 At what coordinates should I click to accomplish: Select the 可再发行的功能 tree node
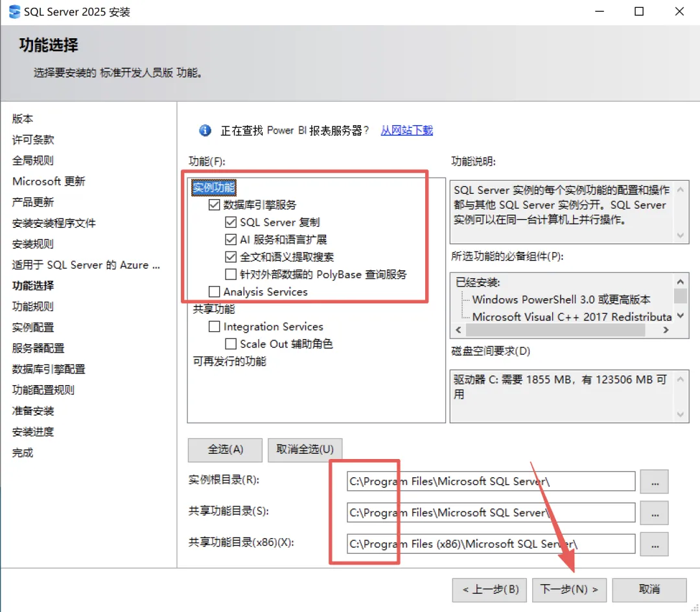(x=229, y=362)
